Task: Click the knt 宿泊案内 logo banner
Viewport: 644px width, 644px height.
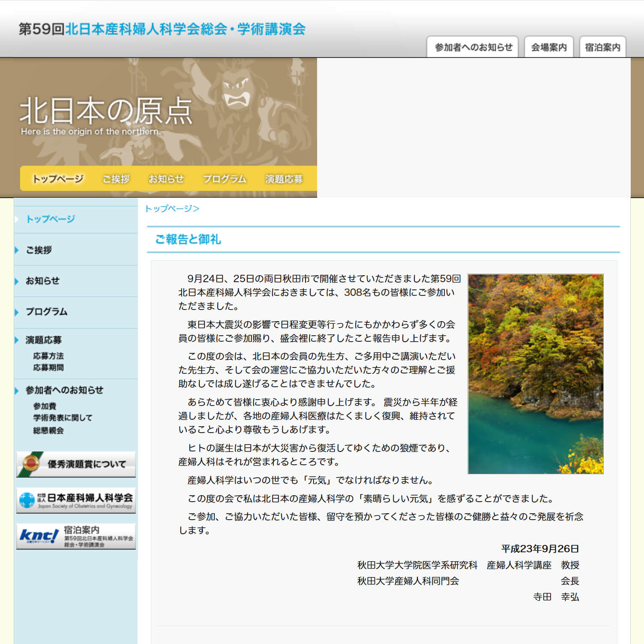Action: (x=76, y=536)
